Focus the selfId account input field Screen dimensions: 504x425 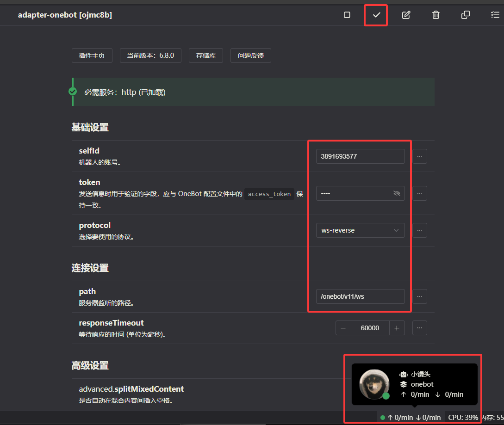point(360,156)
